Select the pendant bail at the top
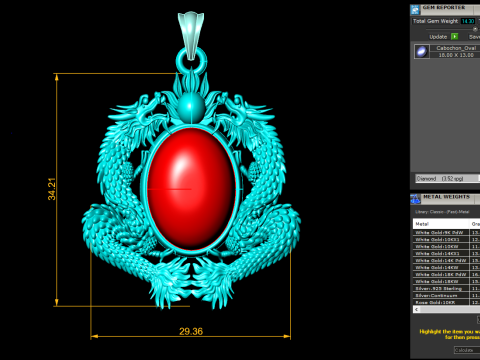This screenshot has width=480, height=360. tap(191, 35)
